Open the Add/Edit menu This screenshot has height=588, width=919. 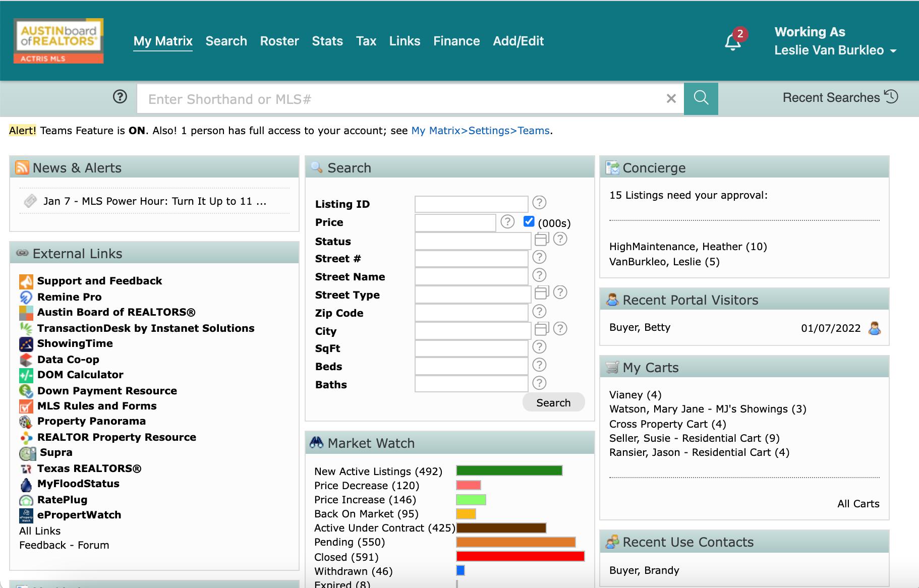click(519, 41)
